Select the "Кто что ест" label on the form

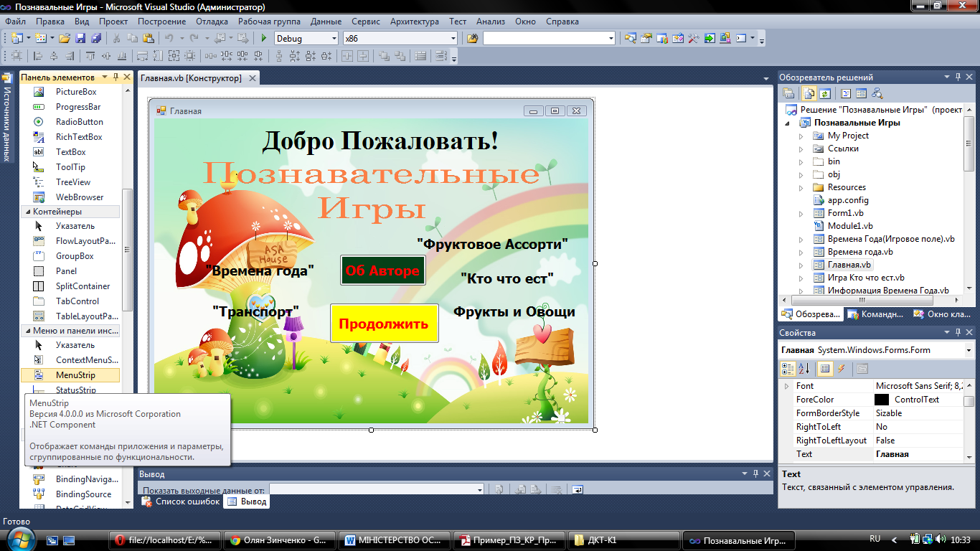(x=507, y=278)
